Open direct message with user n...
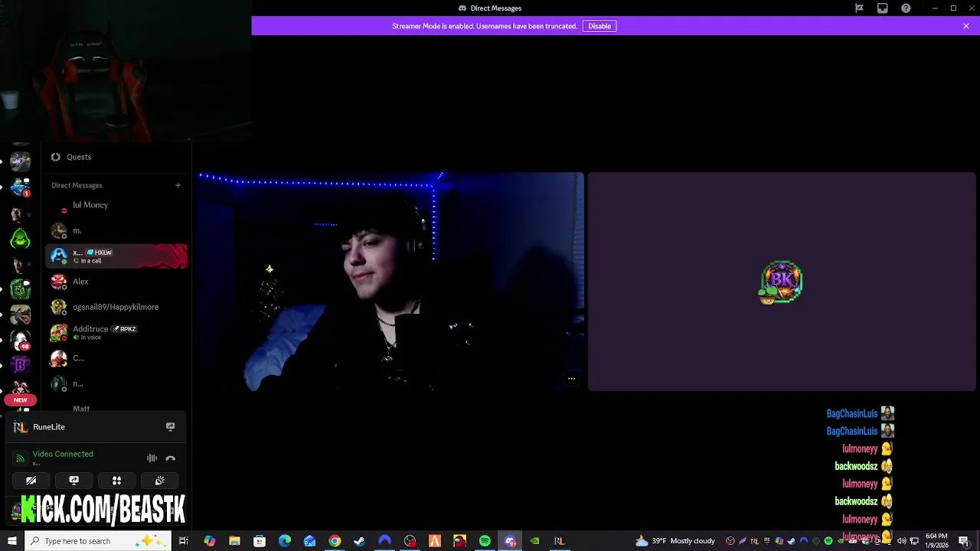 [116, 383]
